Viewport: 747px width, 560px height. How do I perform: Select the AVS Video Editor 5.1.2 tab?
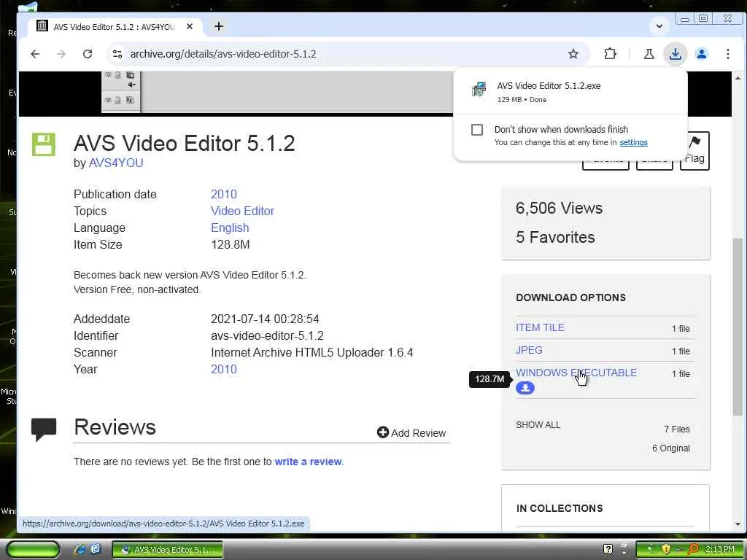click(115, 27)
